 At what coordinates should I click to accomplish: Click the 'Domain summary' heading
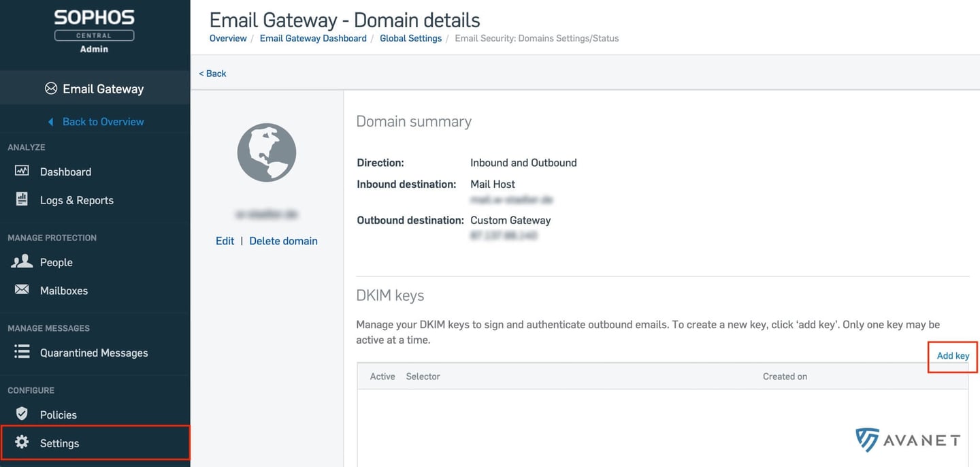414,122
